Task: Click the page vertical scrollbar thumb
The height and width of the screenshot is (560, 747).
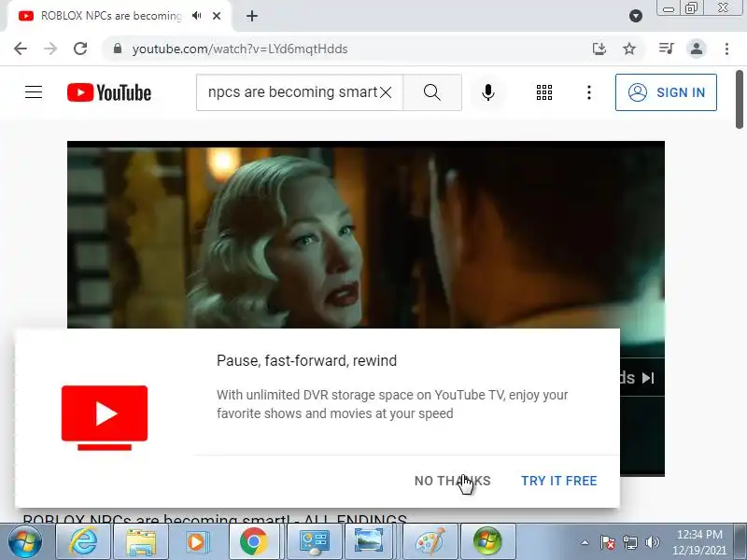Action: [740, 100]
